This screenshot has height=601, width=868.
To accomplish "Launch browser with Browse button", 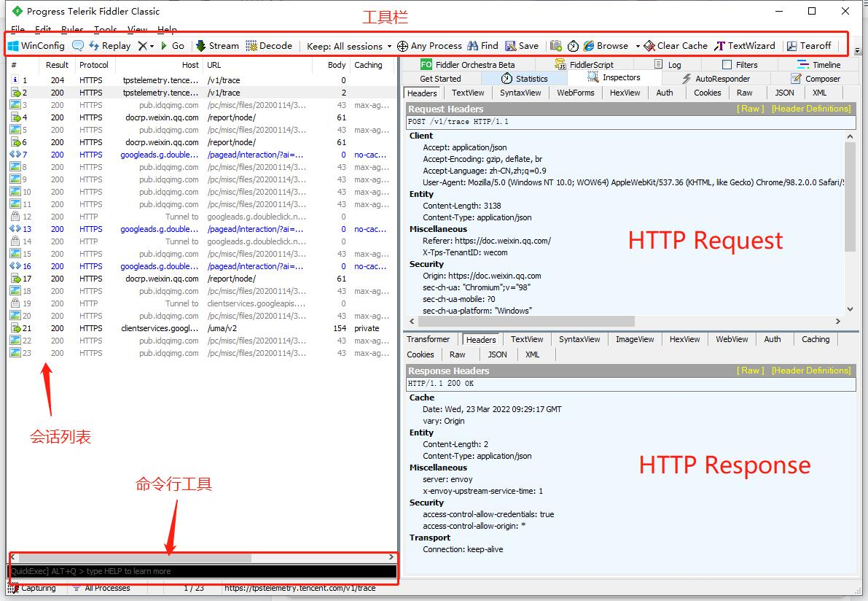I will point(606,46).
